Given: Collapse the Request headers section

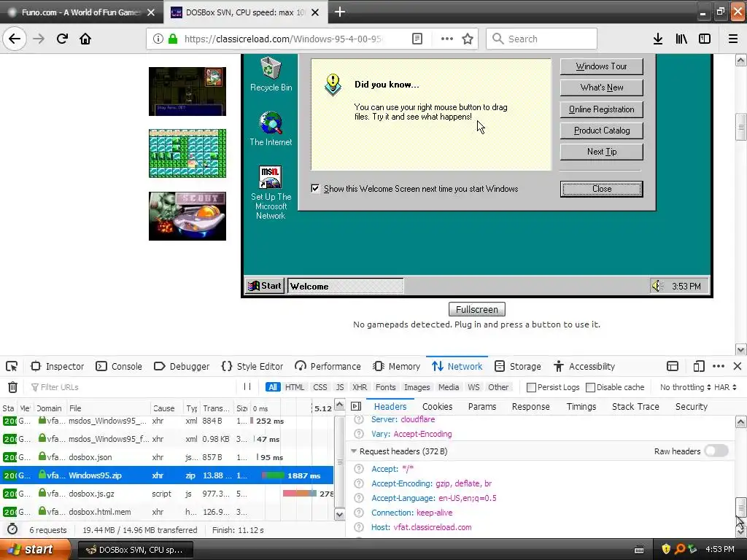Looking at the screenshot, I should 354,451.
